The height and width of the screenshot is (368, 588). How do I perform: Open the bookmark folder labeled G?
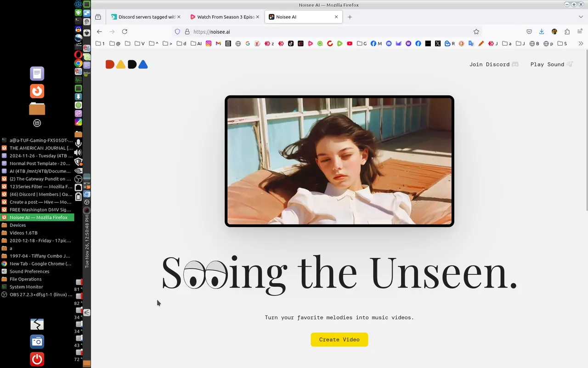[362, 44]
